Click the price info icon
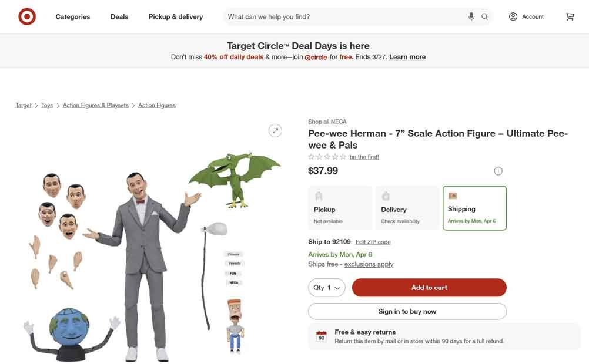589x364 pixels. tap(498, 170)
